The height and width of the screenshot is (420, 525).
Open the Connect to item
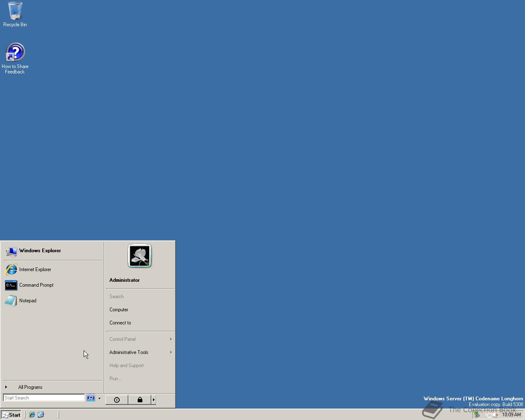pos(140,323)
